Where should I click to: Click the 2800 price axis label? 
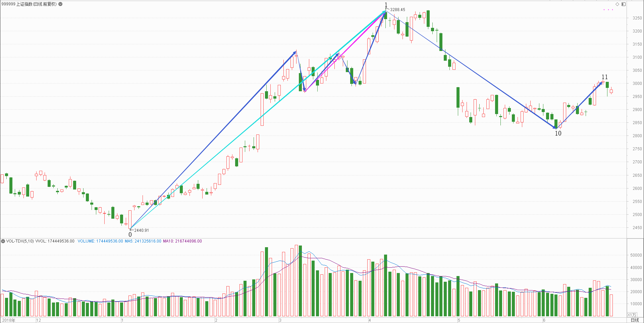pyautogui.click(x=637, y=136)
